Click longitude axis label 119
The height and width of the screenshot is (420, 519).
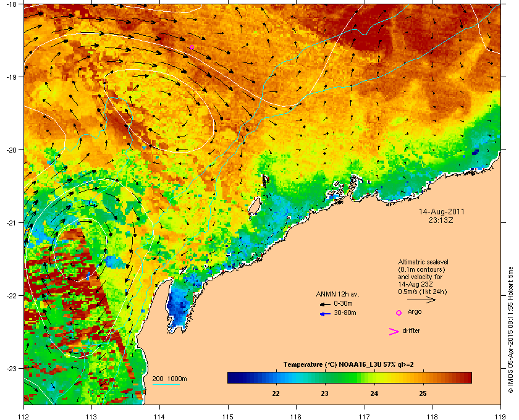[500, 416]
